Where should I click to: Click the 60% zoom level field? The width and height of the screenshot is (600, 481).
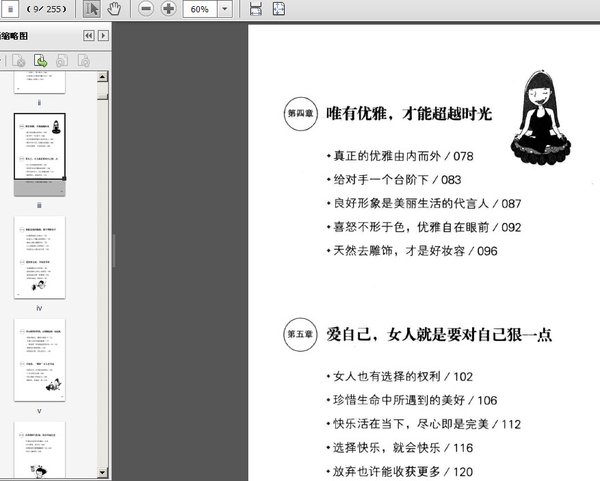[200, 9]
